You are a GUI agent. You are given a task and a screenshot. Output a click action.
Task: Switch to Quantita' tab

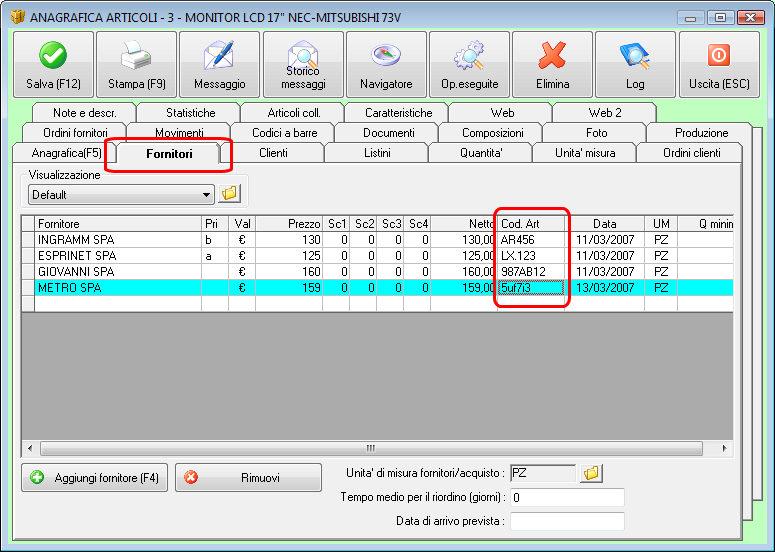(481, 153)
